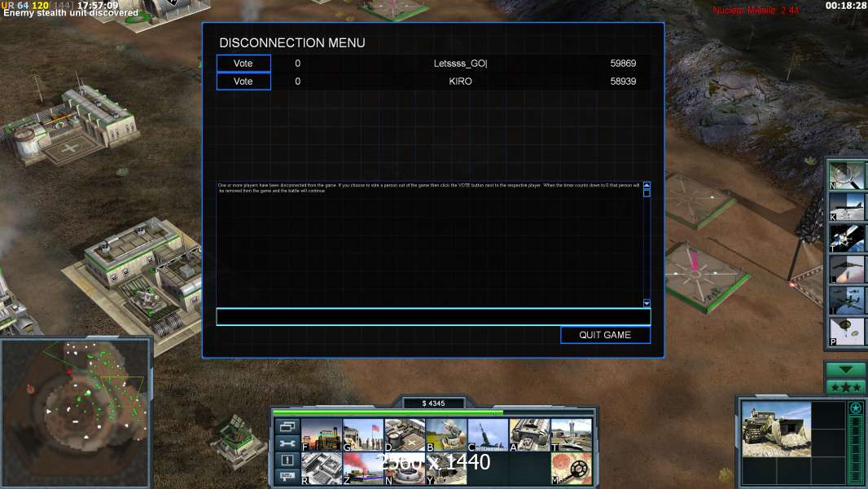Click the $ 4345 money display

[x=433, y=403]
